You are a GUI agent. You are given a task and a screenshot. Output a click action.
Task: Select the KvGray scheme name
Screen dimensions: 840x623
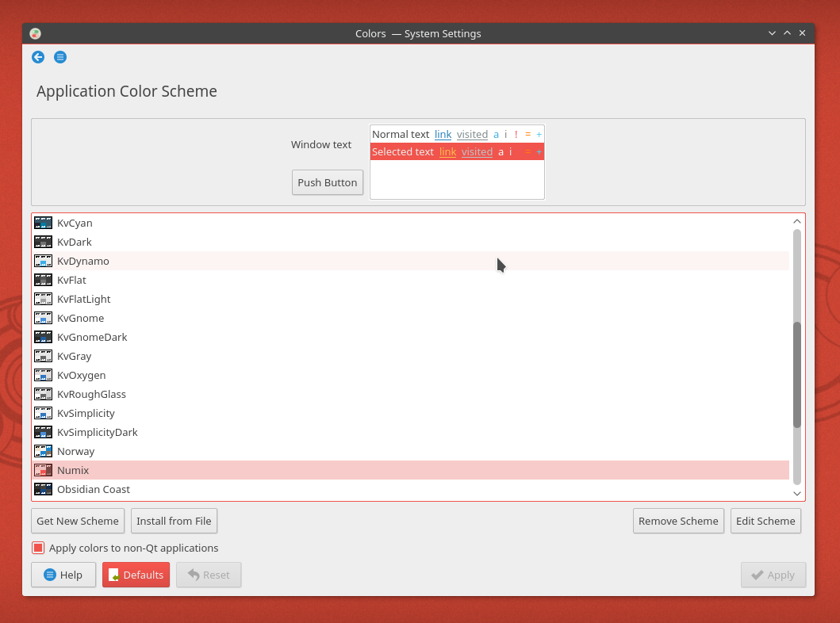coord(75,356)
